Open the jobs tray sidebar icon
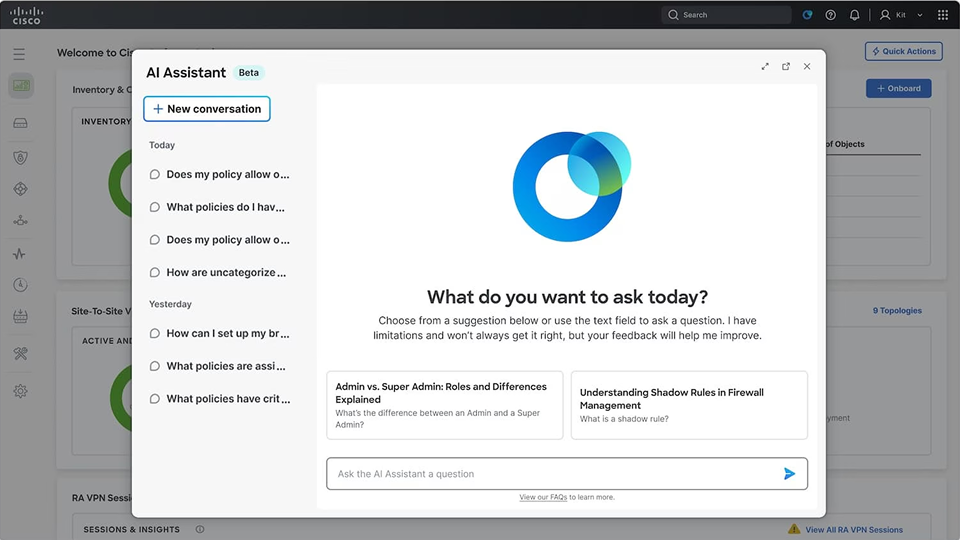This screenshot has height=540, width=960. [x=20, y=317]
